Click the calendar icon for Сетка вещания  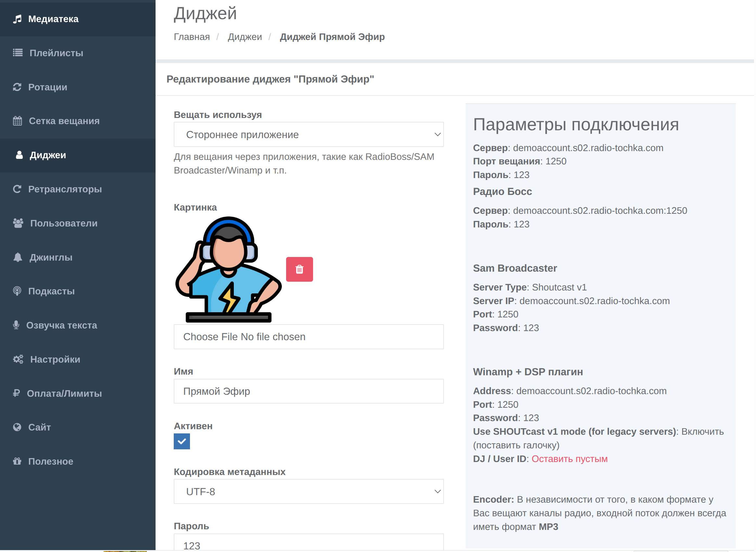pyautogui.click(x=17, y=121)
